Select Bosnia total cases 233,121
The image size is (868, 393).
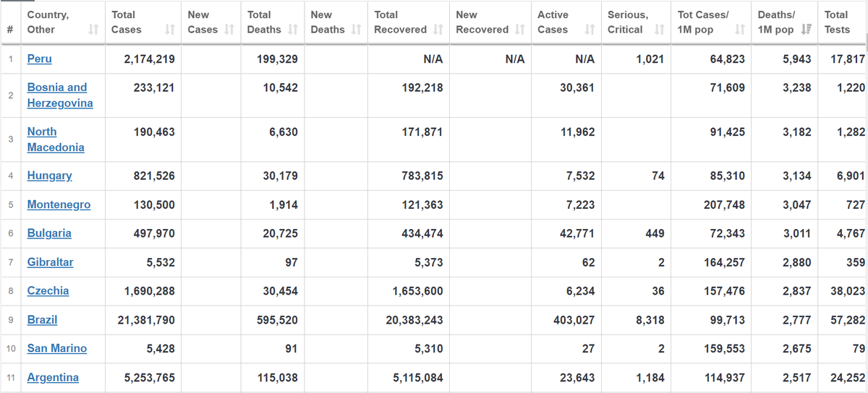click(x=154, y=87)
